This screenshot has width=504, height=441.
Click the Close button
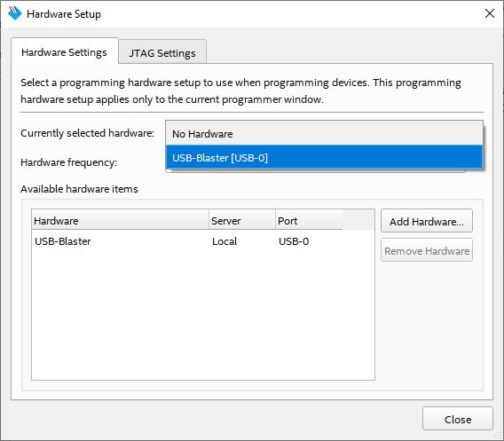458,419
